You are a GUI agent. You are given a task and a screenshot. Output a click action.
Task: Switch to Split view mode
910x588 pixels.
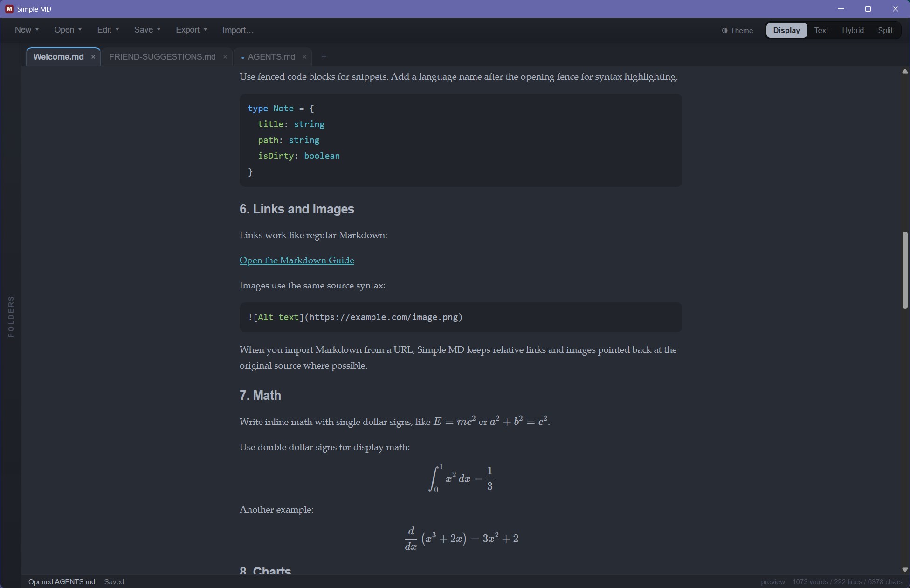click(885, 30)
